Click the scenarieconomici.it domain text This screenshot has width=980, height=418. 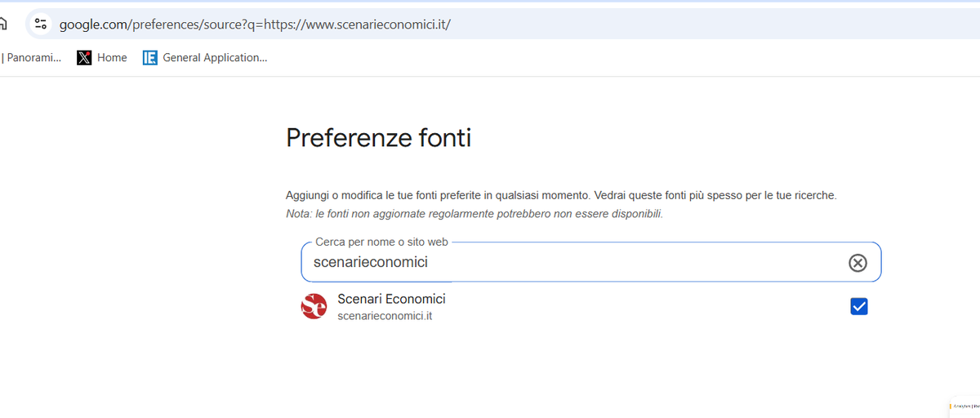coord(385,316)
